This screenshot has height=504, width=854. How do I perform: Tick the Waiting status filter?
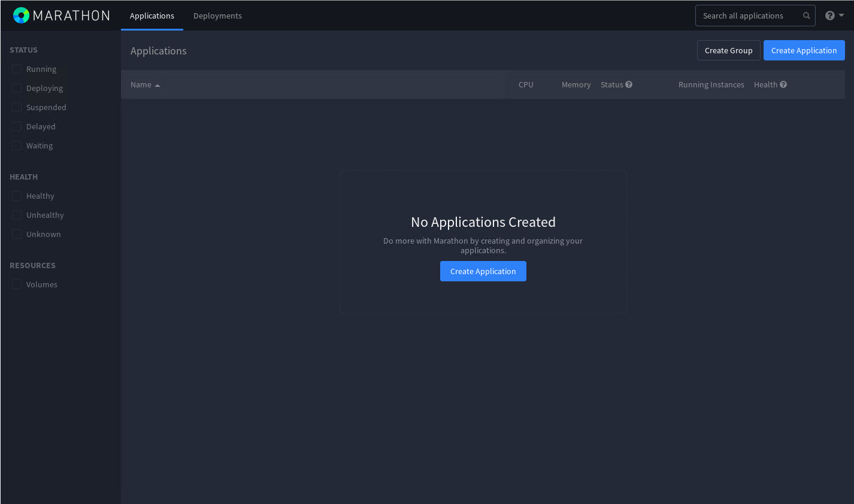[x=17, y=145]
